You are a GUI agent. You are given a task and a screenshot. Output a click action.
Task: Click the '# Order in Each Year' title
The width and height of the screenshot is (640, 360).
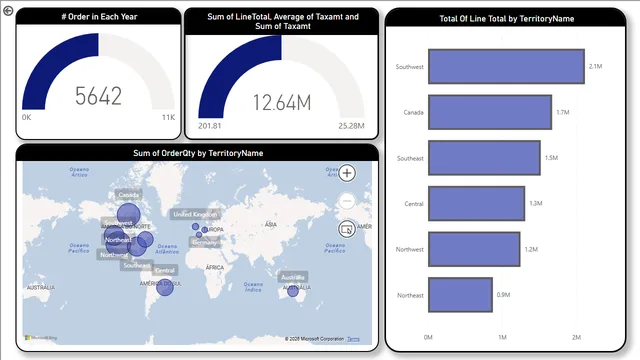[99, 17]
